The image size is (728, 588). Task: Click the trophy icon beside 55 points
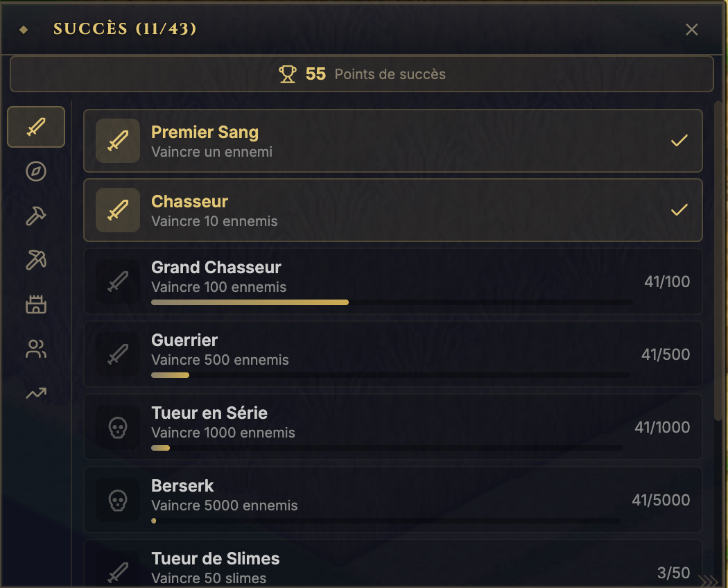point(288,74)
